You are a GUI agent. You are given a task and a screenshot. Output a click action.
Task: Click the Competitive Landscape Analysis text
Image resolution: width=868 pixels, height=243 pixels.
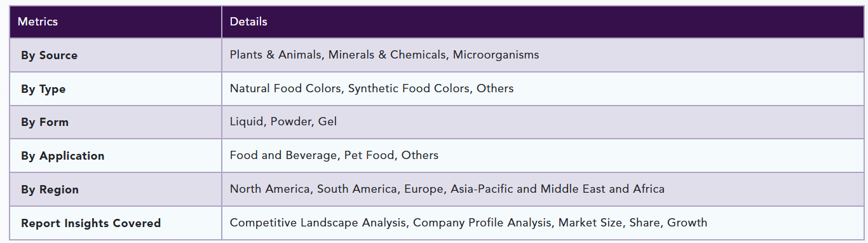318,223
